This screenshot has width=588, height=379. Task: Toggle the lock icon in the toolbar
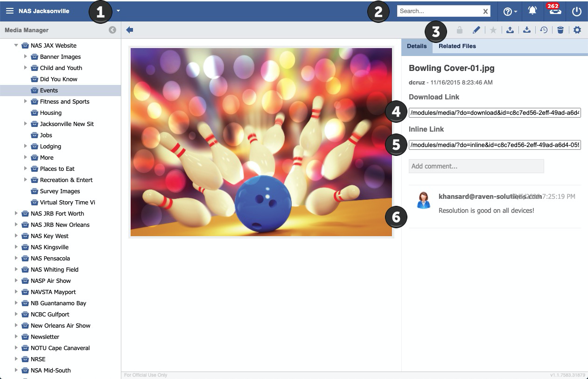(460, 30)
